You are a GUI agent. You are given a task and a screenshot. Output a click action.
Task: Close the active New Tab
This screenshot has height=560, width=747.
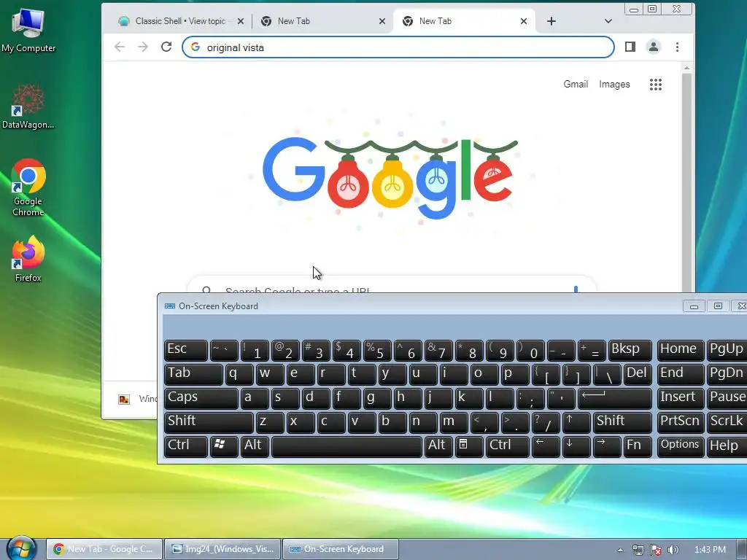click(524, 21)
